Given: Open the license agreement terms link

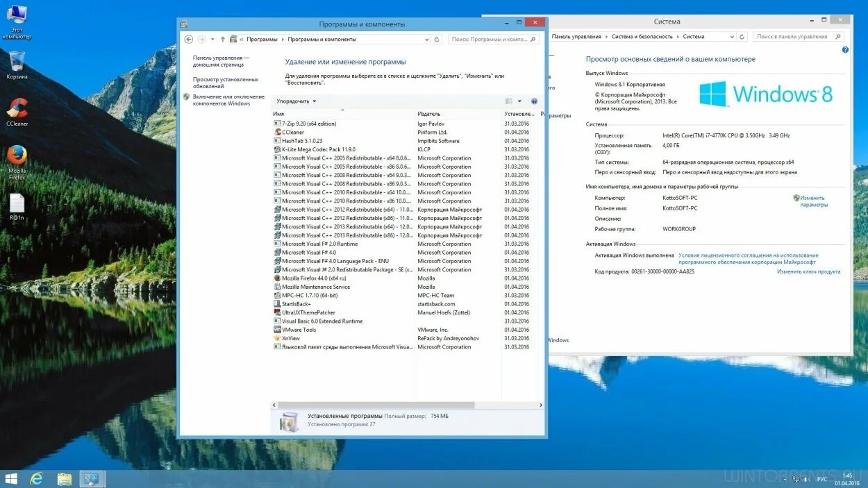Looking at the screenshot, I should pyautogui.click(x=749, y=259).
